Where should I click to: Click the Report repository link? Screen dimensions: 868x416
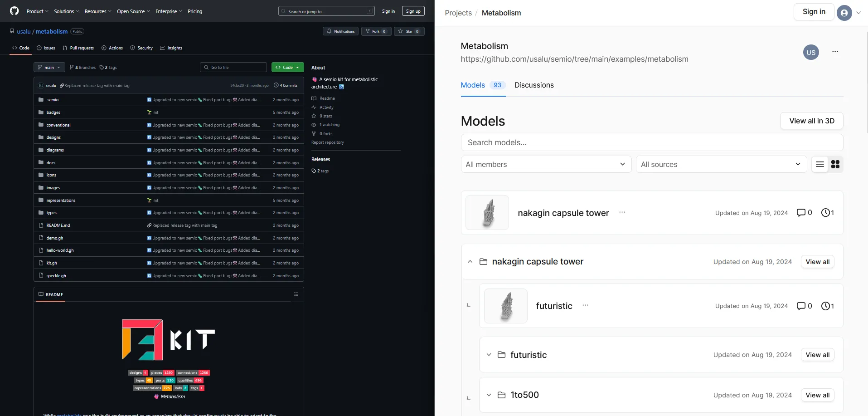click(328, 142)
